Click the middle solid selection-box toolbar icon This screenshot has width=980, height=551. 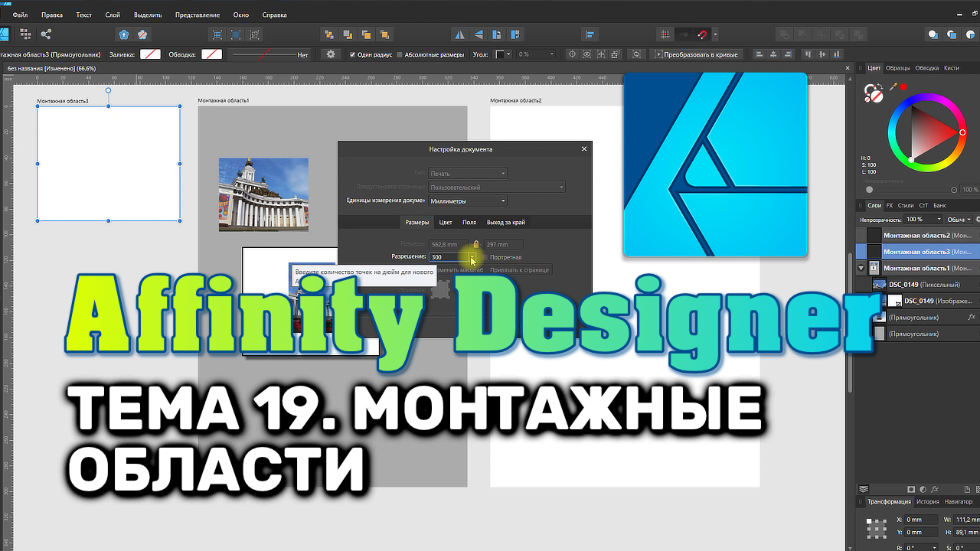[236, 34]
